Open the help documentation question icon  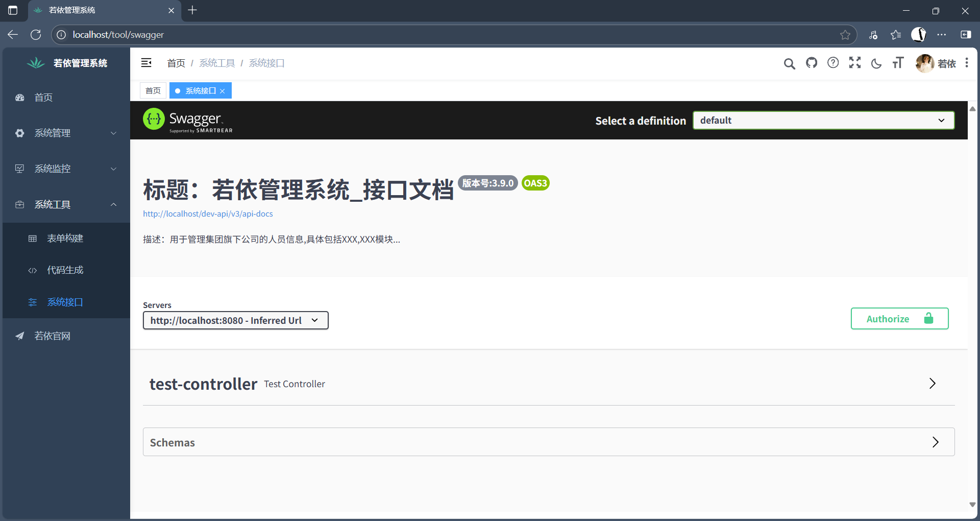833,63
